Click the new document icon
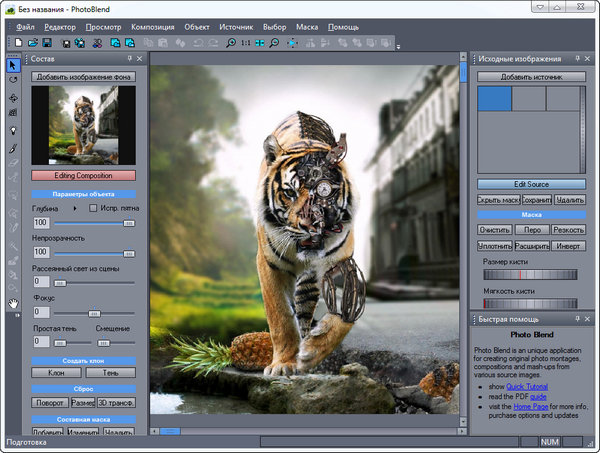This screenshot has width=600, height=453. point(18,43)
